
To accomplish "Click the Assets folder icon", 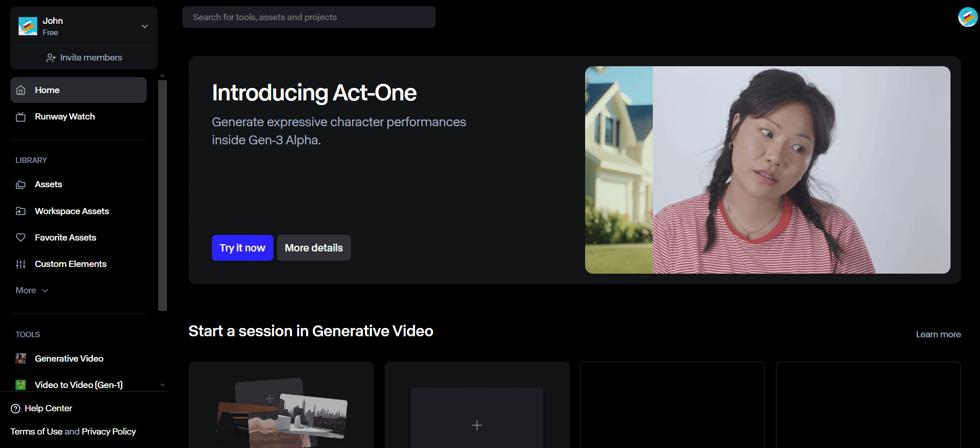I will pos(21,185).
